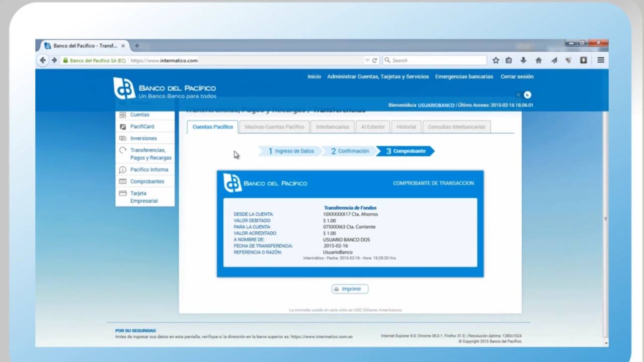Close the Banco del Pacifico tab
The width and height of the screenshot is (644, 362).
[x=123, y=46]
